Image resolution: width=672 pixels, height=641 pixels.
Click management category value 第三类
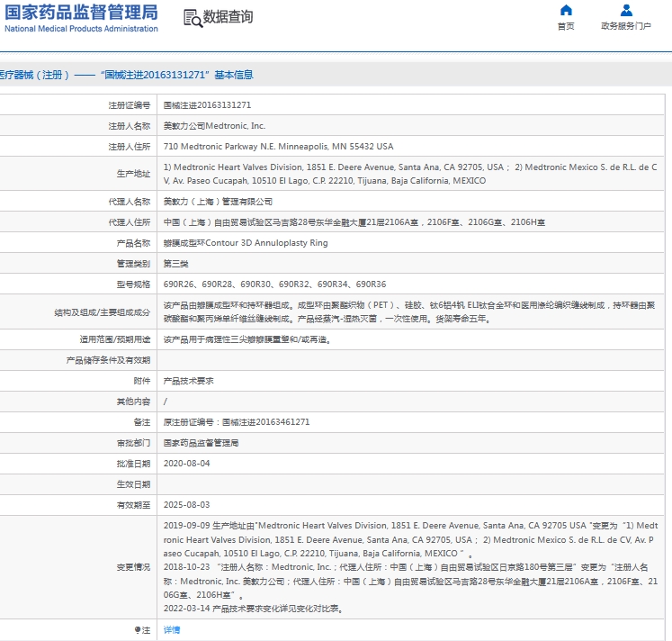pos(175,264)
